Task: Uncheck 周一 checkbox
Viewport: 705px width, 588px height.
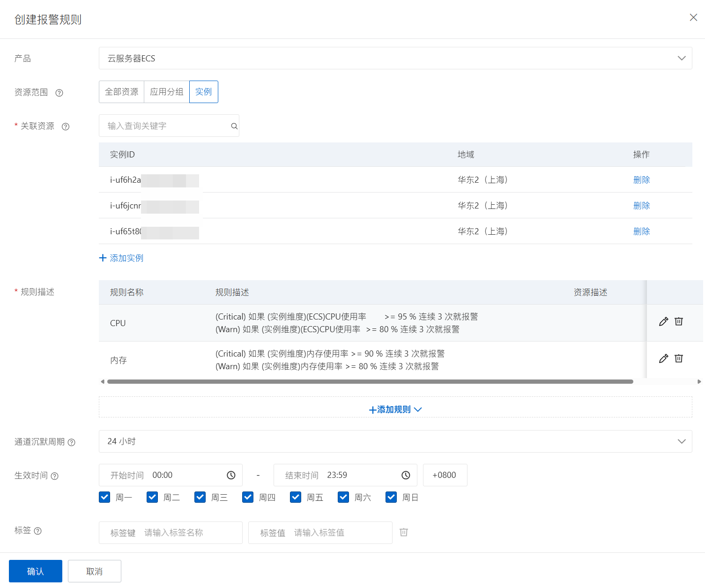Action: (104, 497)
